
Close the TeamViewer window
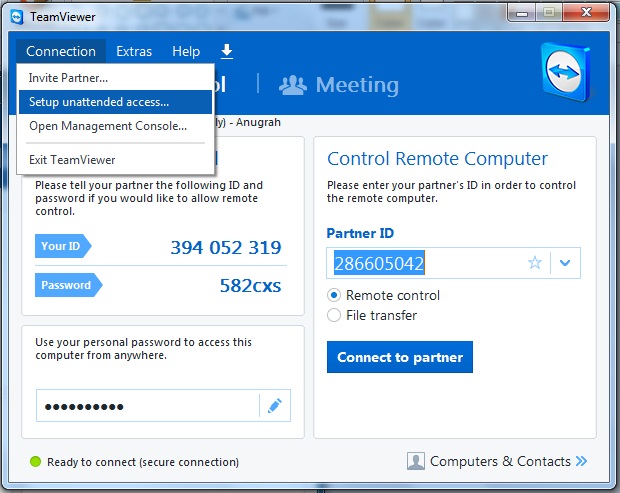(586, 13)
